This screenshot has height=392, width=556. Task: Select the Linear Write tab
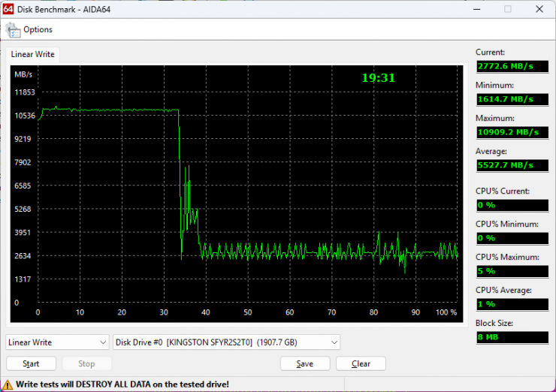(x=32, y=54)
